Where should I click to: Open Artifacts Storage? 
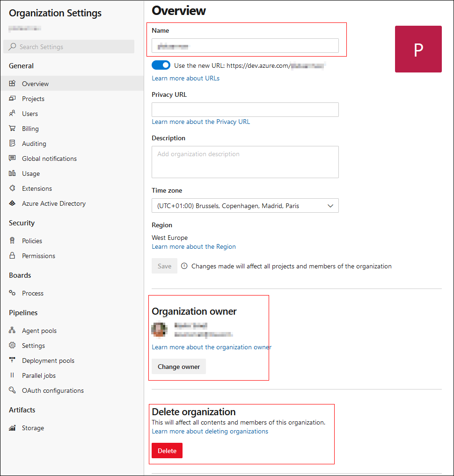coord(72,428)
